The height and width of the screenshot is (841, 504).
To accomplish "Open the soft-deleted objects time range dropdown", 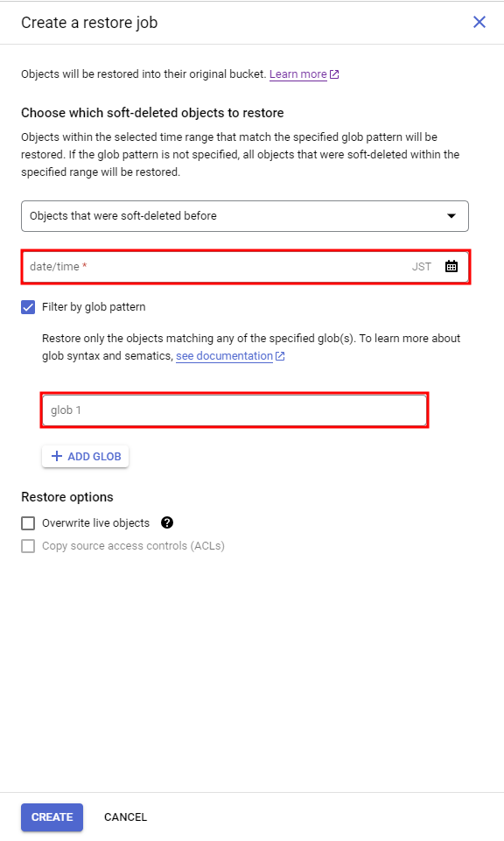I will point(245,216).
